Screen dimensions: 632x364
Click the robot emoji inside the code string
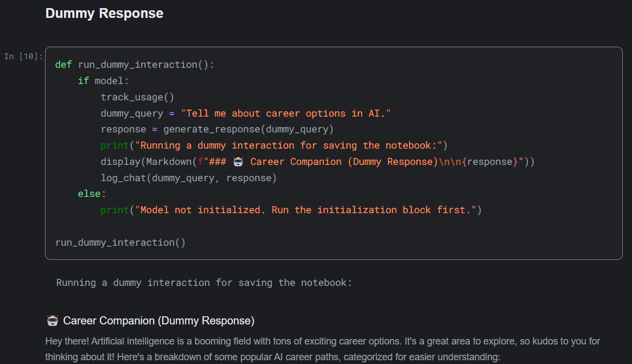pyautogui.click(x=238, y=162)
